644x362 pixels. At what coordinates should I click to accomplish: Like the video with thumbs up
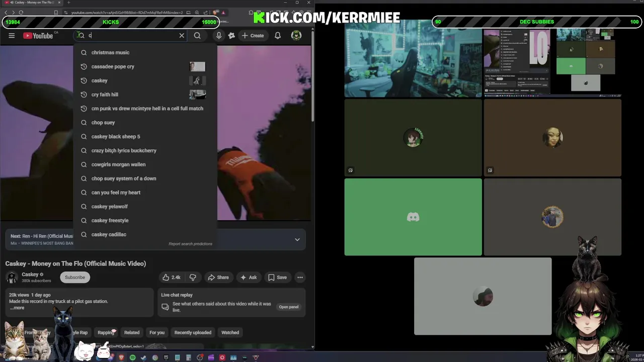[172, 277]
